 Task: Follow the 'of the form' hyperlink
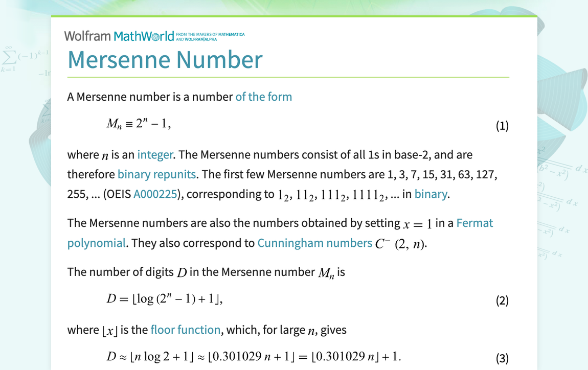(264, 97)
